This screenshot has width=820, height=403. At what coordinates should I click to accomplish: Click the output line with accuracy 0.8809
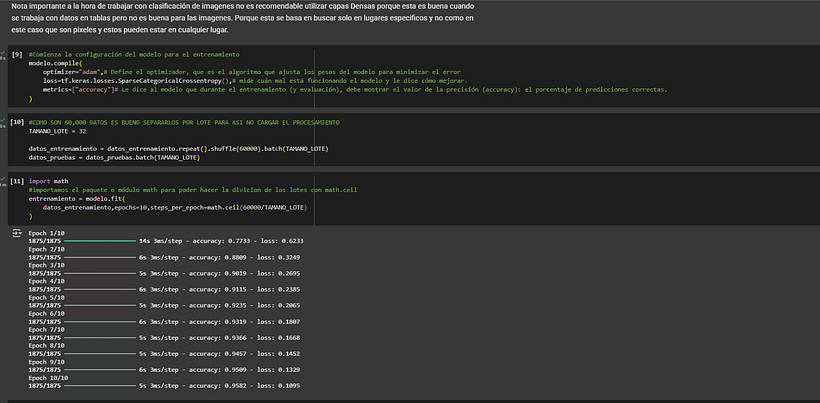164,257
